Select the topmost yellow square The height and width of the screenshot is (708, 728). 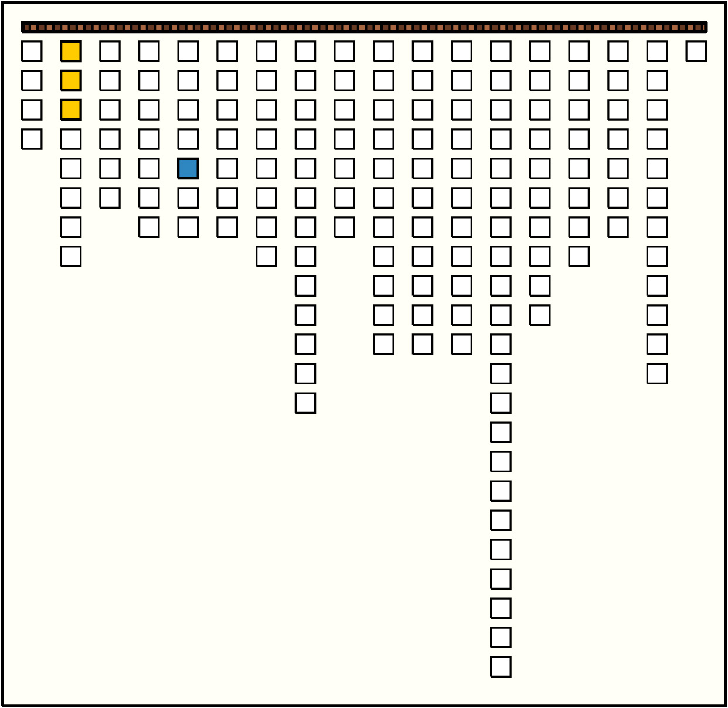(x=71, y=52)
